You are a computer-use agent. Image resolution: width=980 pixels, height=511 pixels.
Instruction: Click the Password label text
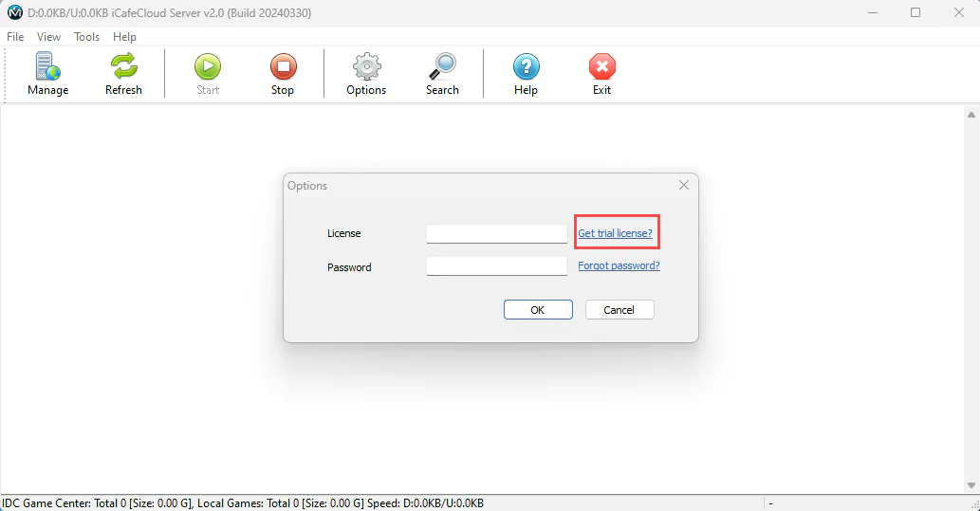349,266
